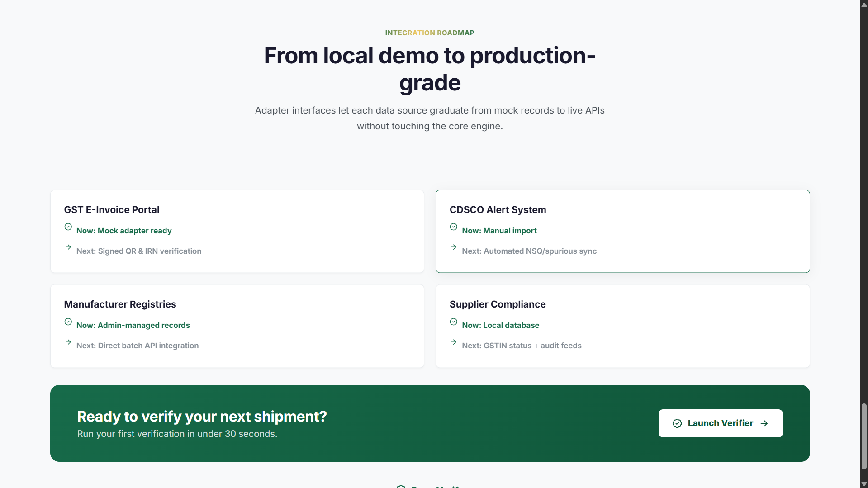Select the CDSCO Alert System card title

click(x=498, y=210)
